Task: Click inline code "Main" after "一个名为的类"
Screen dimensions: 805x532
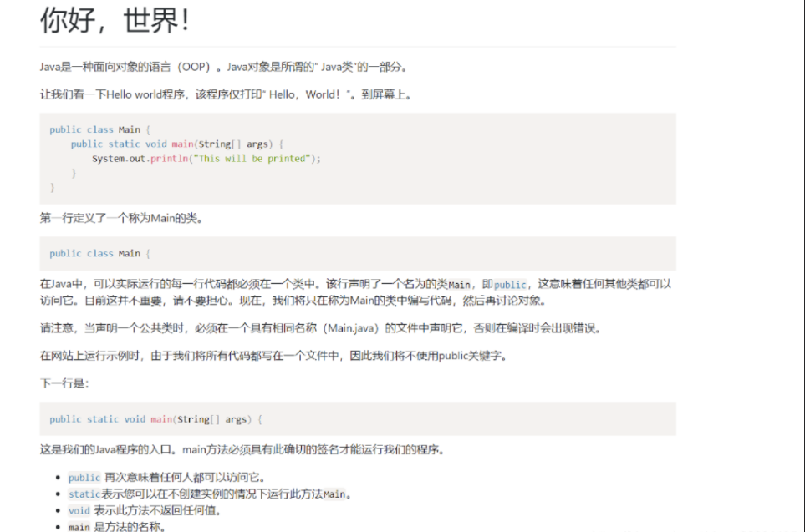Action: [460, 285]
